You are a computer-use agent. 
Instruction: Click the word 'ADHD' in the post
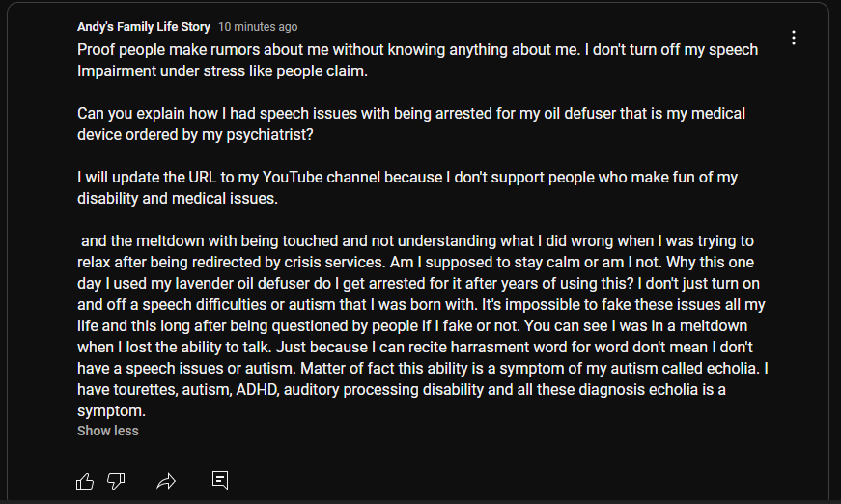[x=258, y=390]
